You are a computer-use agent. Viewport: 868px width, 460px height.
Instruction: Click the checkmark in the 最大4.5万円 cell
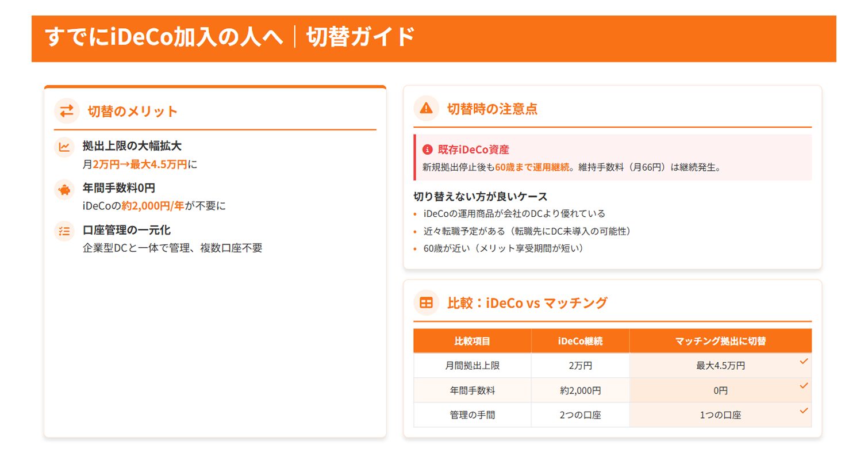tap(804, 361)
